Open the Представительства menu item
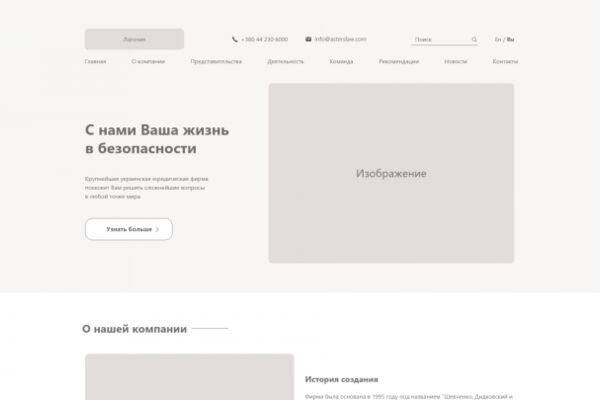The height and width of the screenshot is (400, 600). (216, 61)
